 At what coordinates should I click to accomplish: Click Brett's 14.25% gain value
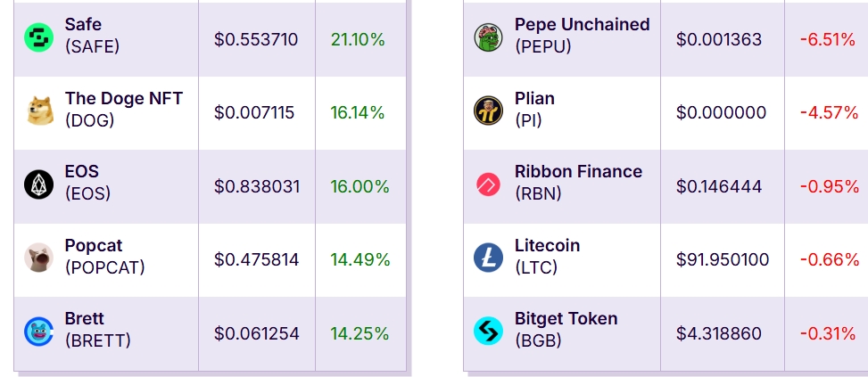click(360, 334)
